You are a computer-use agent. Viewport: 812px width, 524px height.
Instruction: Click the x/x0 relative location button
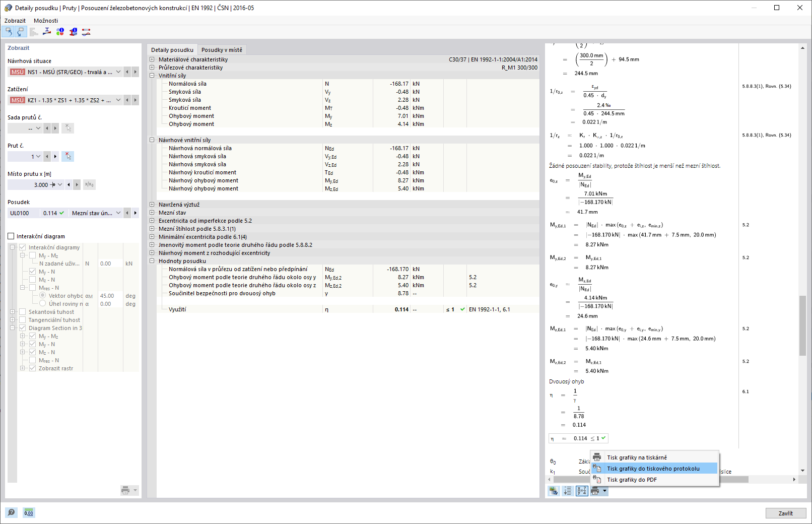coord(89,184)
